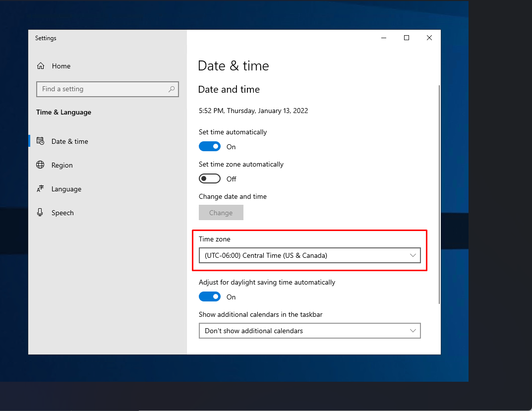Open the Language settings page
The height and width of the screenshot is (411, 532).
pos(108,189)
